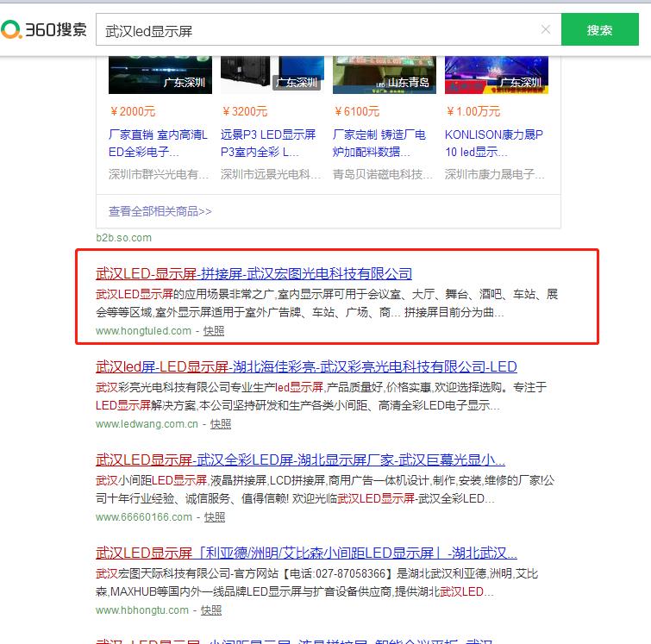Click the ¥2000元 price text
This screenshot has height=644, width=651.
133,111
